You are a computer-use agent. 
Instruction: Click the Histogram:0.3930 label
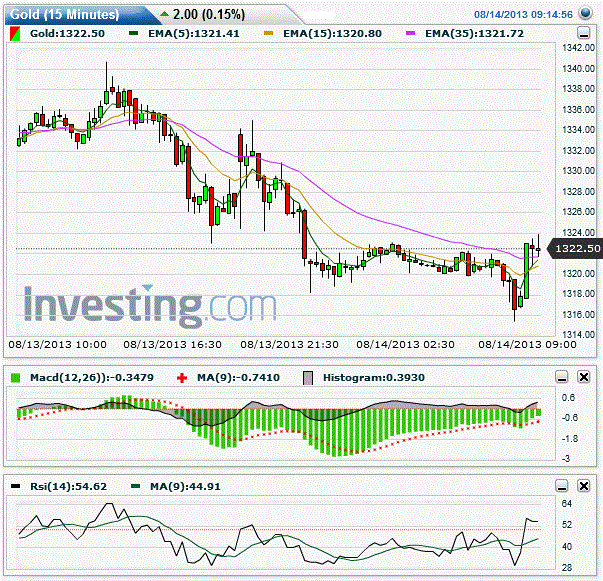pyautogui.click(x=373, y=378)
